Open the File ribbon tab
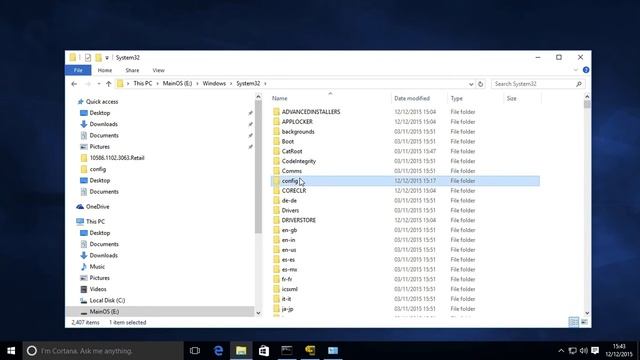This screenshot has height=360, width=640. (x=78, y=70)
